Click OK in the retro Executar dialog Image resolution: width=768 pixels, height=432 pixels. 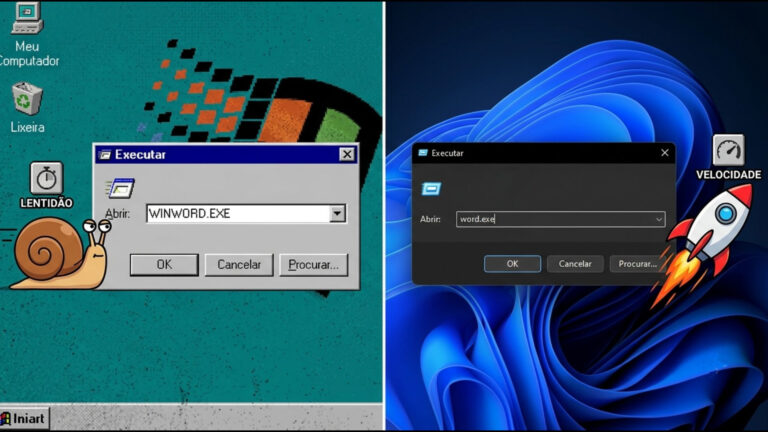(164, 265)
